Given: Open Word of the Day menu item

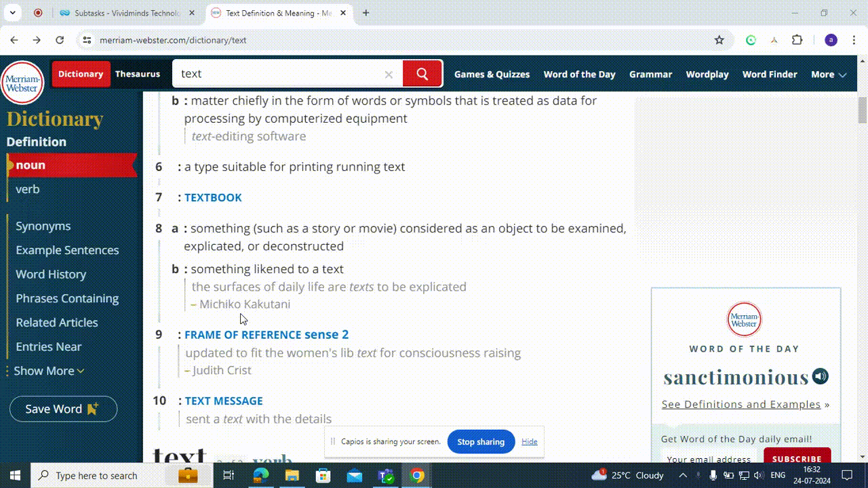Looking at the screenshot, I should click(580, 75).
